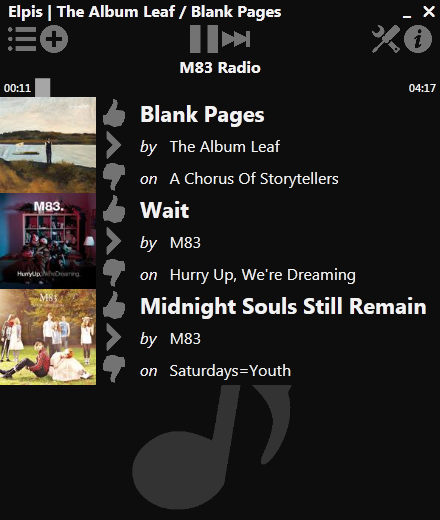Click the add station plus icon
The image size is (440, 520).
pos(54,39)
